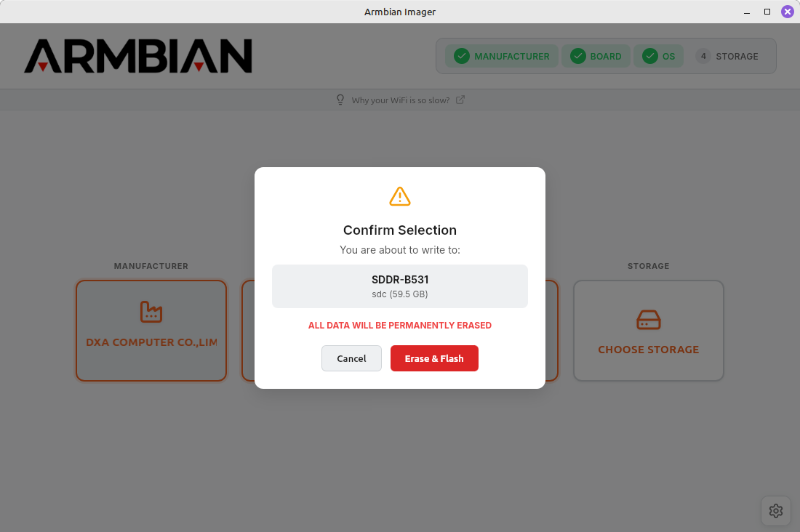
Task: Click the lightbulb tip icon
Action: (340, 100)
